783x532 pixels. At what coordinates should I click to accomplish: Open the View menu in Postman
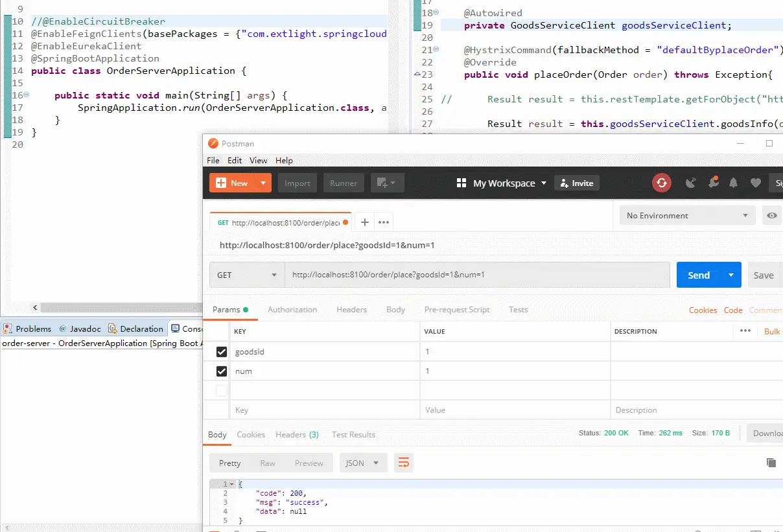click(258, 160)
